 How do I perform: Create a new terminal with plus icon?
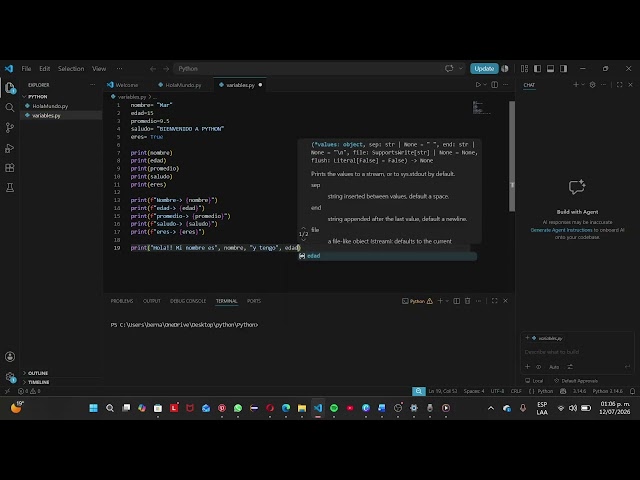440,301
